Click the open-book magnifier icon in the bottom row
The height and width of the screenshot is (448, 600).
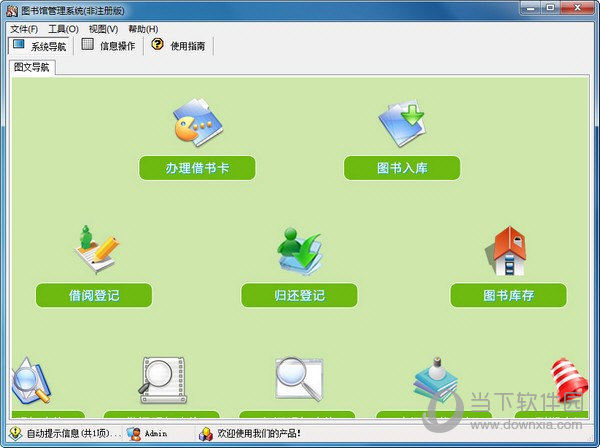point(31,380)
